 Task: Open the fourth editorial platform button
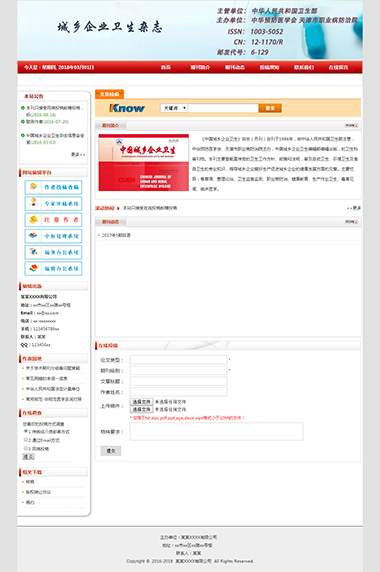(x=53, y=236)
